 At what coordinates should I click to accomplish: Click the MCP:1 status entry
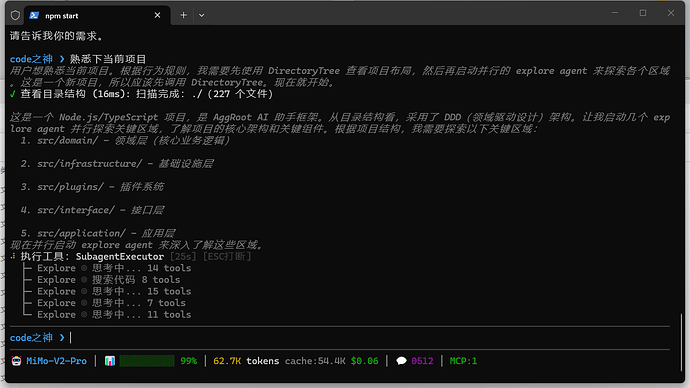click(x=463, y=361)
